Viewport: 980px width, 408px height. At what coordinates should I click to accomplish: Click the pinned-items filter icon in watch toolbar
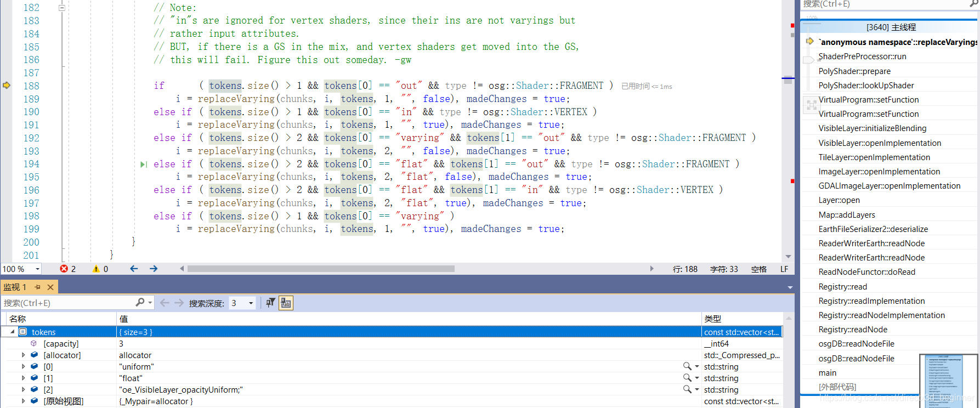click(270, 303)
